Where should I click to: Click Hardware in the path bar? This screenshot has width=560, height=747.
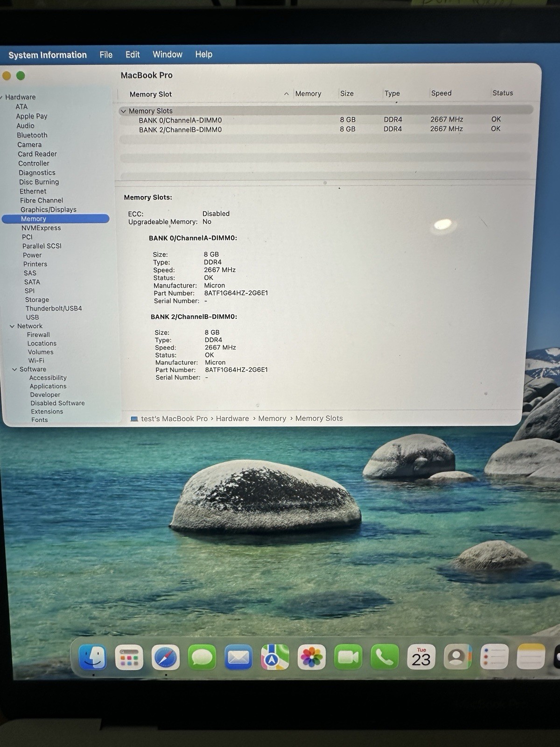[232, 418]
